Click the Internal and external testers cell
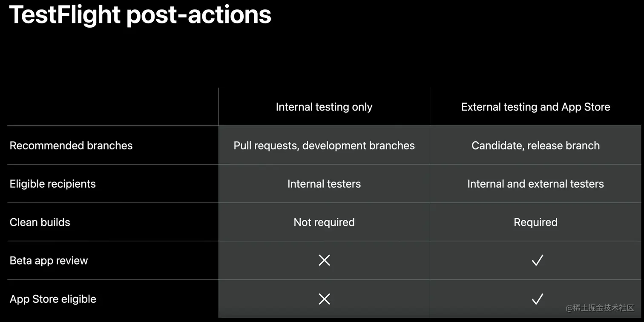This screenshot has height=322, width=644. 535,184
